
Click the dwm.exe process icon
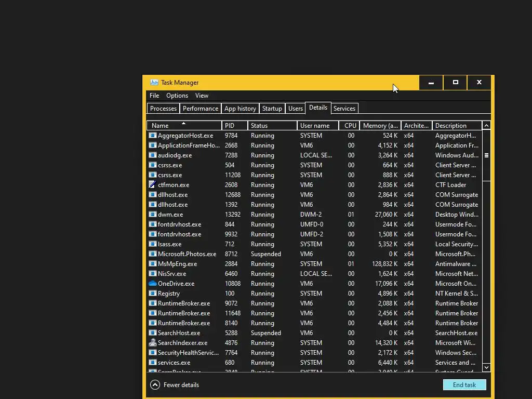(x=153, y=215)
